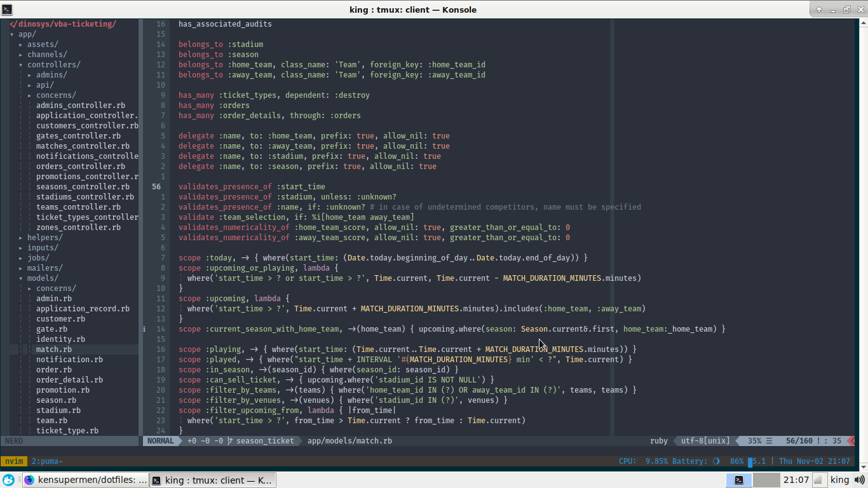Viewport: 868px width, 488px height.
Task: Click the network/notification tray icon beside clock
Action: click(818, 480)
